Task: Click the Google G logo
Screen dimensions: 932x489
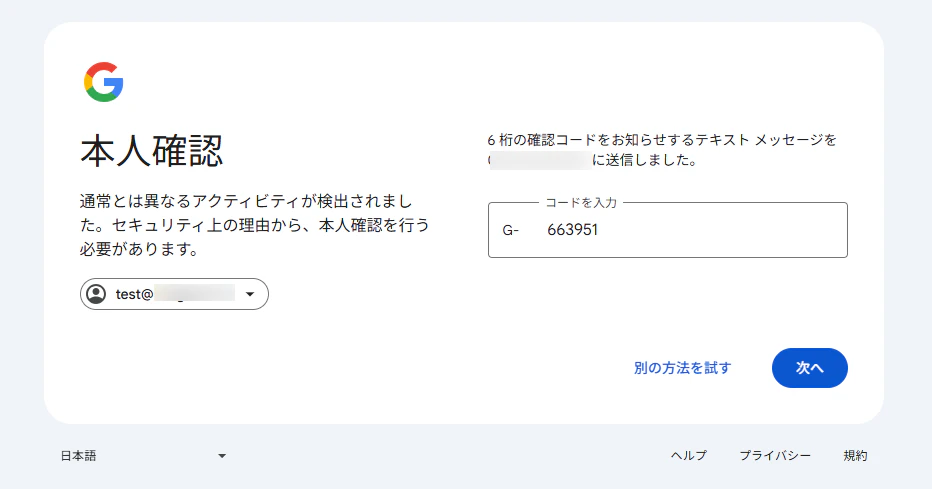Action: point(103,82)
